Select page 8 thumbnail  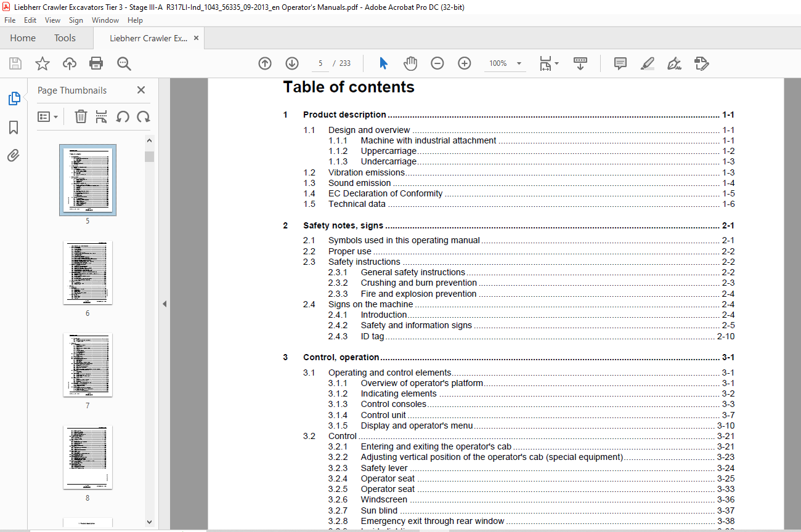(87, 457)
